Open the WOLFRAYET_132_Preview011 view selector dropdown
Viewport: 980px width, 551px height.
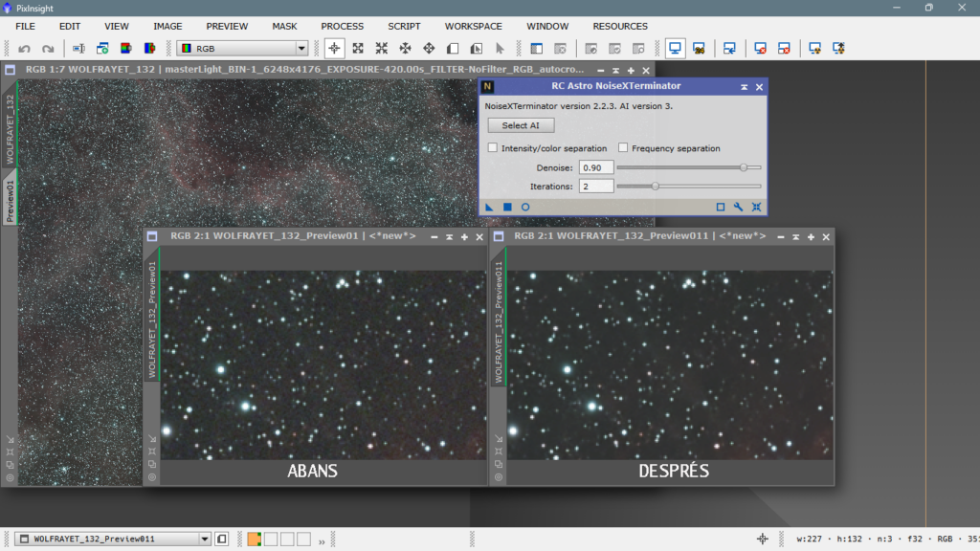click(113, 539)
